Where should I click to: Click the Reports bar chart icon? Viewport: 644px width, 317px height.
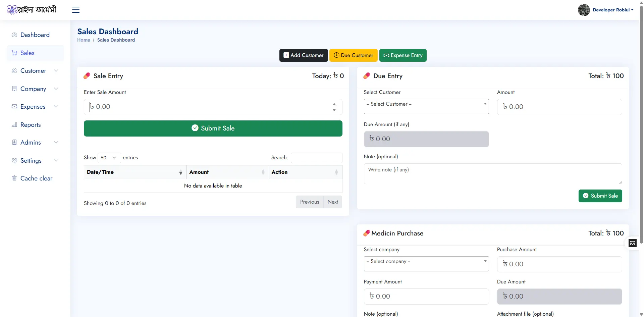click(x=14, y=125)
